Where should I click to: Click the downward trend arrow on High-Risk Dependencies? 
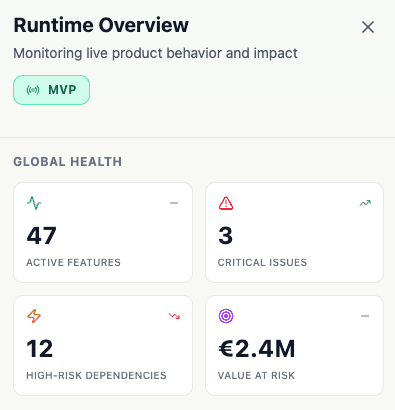[x=174, y=316]
